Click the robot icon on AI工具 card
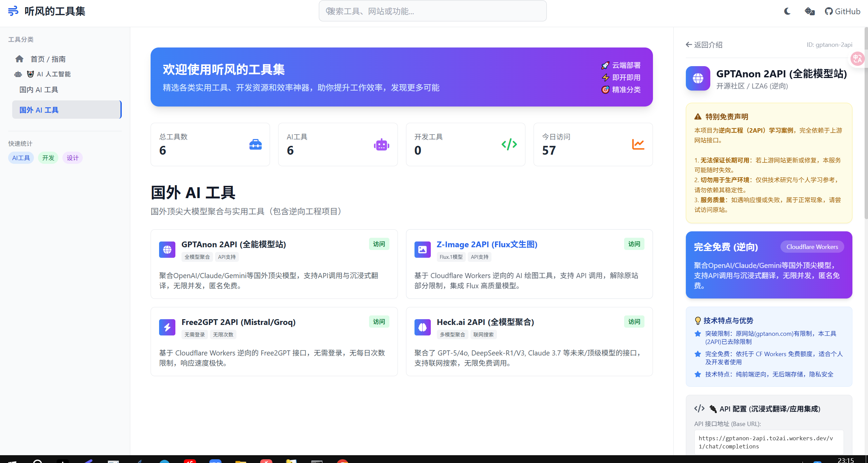The image size is (868, 463). [x=381, y=144]
